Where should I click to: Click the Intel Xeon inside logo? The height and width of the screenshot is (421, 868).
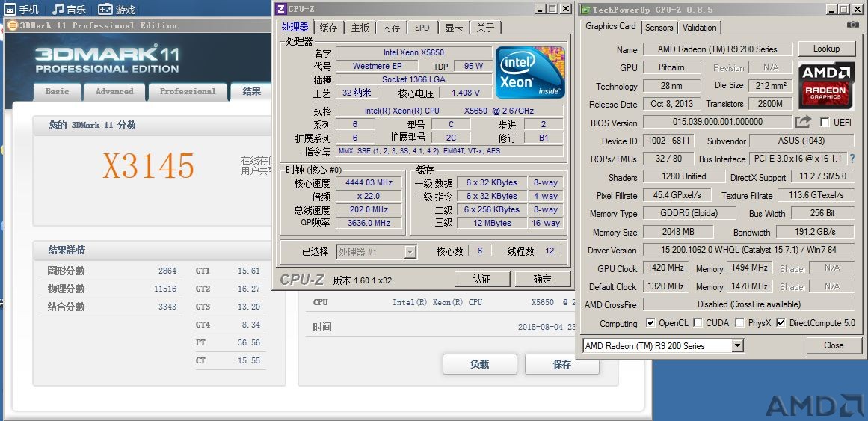[x=530, y=72]
